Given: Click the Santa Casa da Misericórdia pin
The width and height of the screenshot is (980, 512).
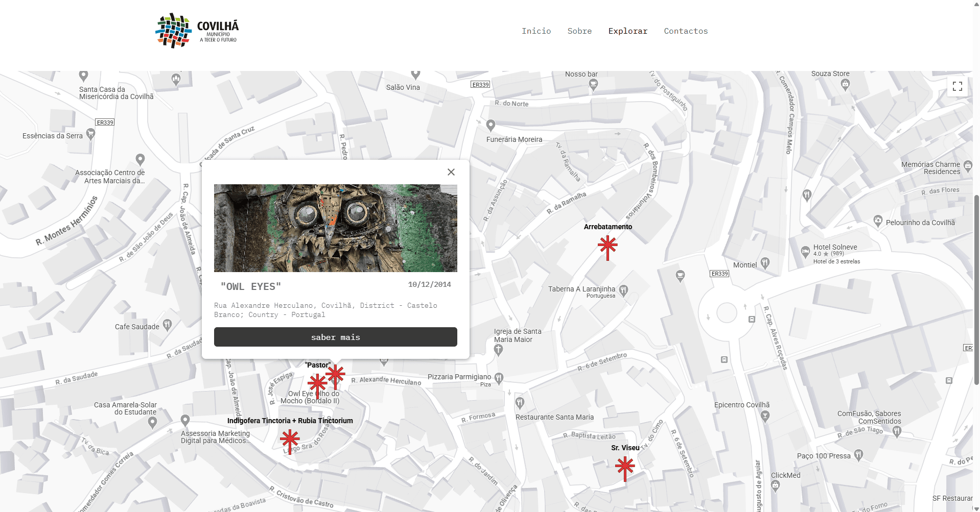Looking at the screenshot, I should (x=83, y=76).
